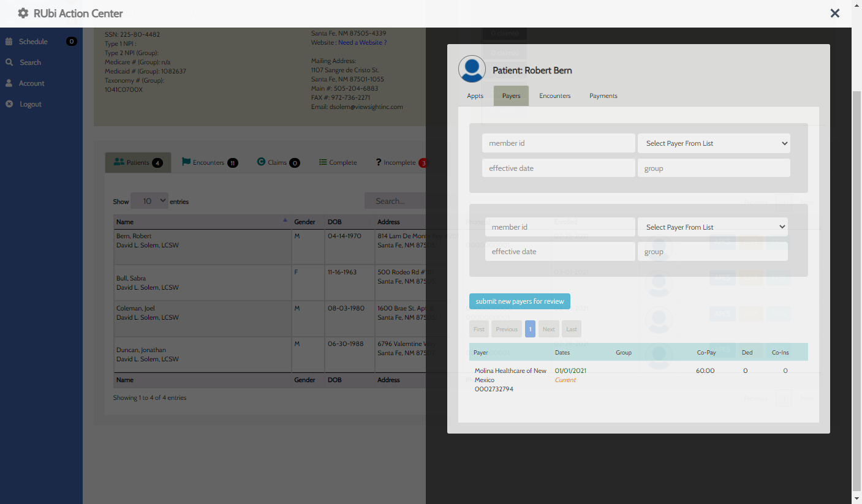Click the Claims circular icon tab
This screenshot has height=504, width=862.
[x=261, y=162]
